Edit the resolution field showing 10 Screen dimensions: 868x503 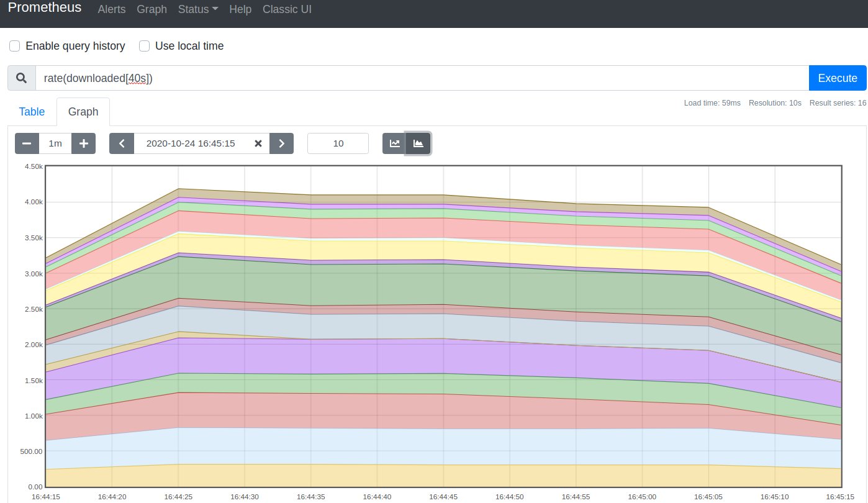click(338, 143)
